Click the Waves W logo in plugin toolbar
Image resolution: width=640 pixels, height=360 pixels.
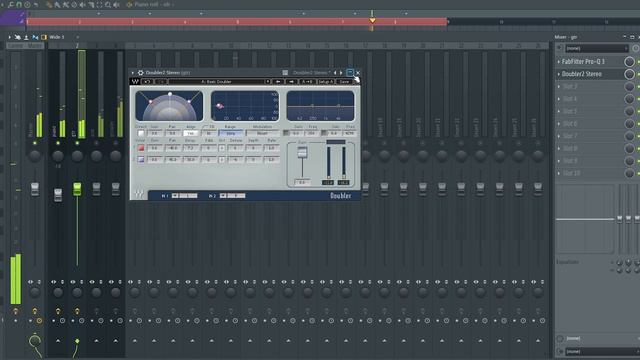pyautogui.click(x=135, y=82)
